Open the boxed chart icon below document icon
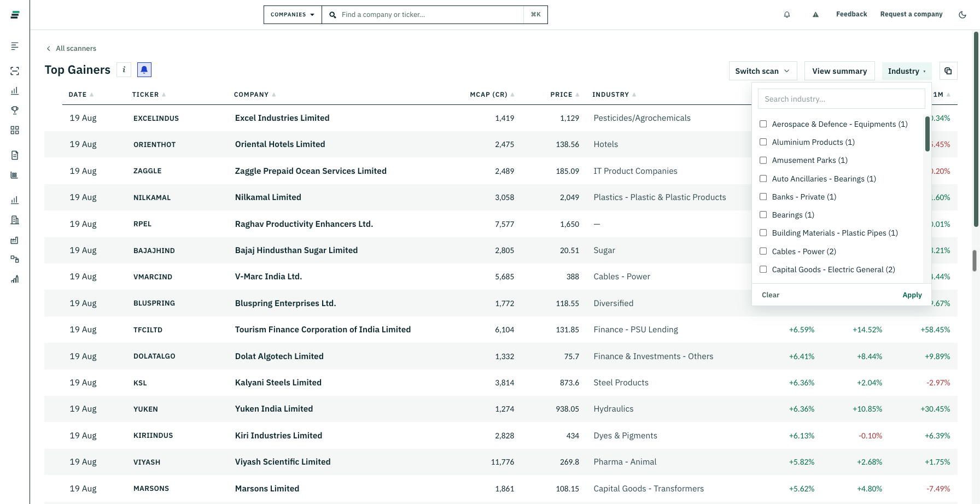The width and height of the screenshot is (980, 504). click(15, 175)
